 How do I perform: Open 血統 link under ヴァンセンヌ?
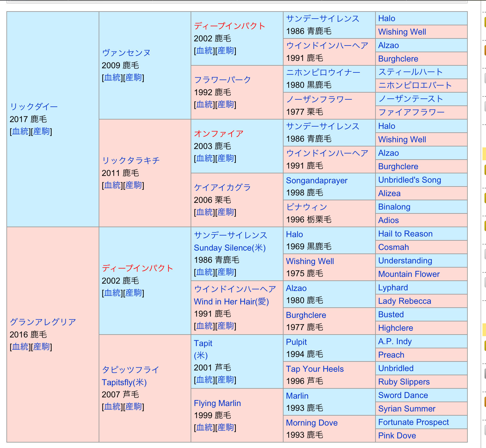click(112, 78)
